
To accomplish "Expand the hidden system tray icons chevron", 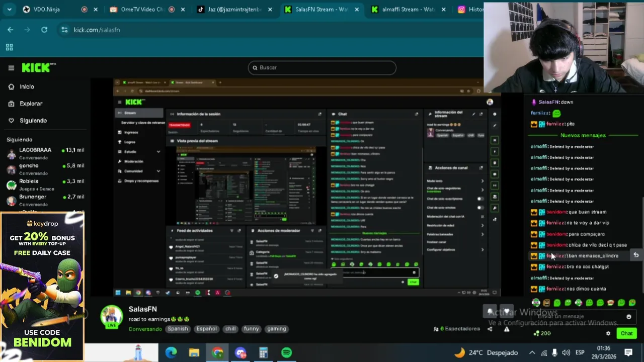I will 532,352.
